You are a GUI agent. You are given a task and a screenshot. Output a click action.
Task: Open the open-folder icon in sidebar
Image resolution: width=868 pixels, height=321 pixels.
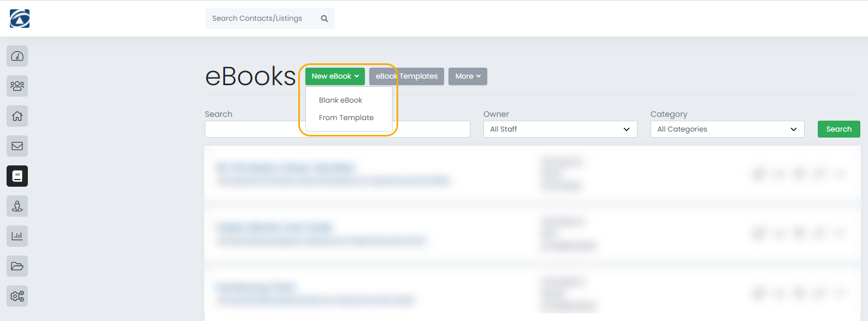coord(17,266)
